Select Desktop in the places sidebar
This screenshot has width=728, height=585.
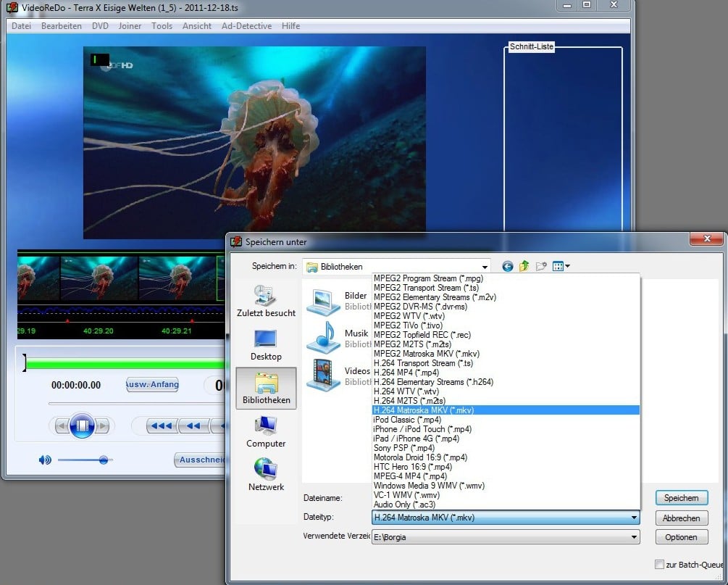coord(266,345)
